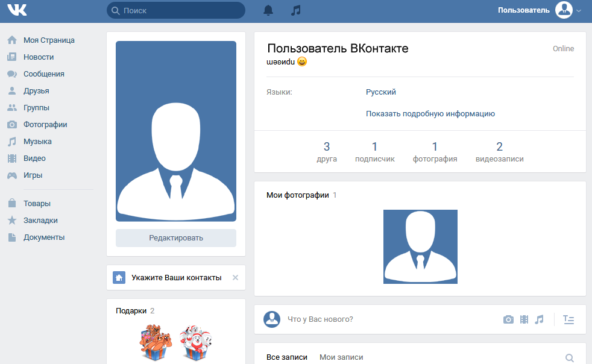The image size is (592, 364).
Task: Open Укажите Ваши контакты prompt
Action: (x=176, y=278)
